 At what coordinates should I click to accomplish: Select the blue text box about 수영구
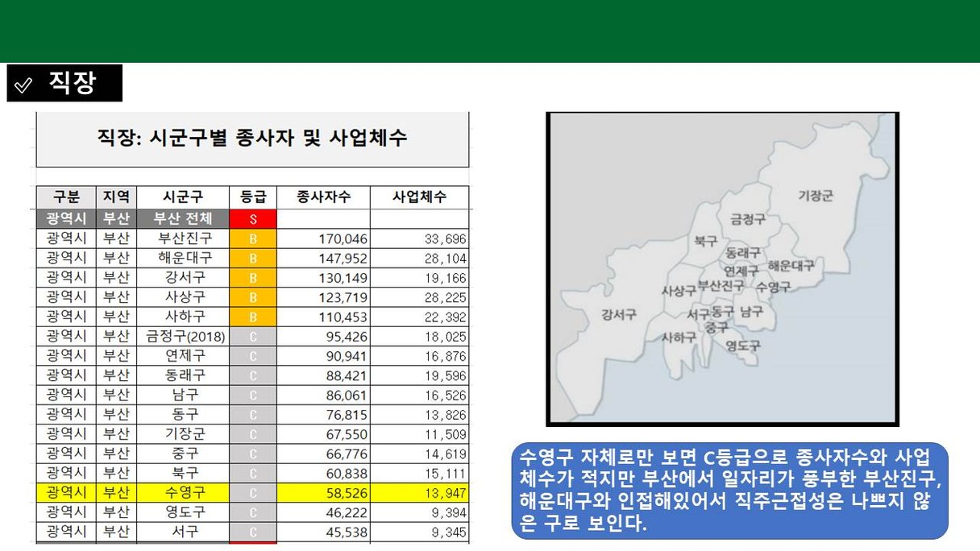pos(729,491)
